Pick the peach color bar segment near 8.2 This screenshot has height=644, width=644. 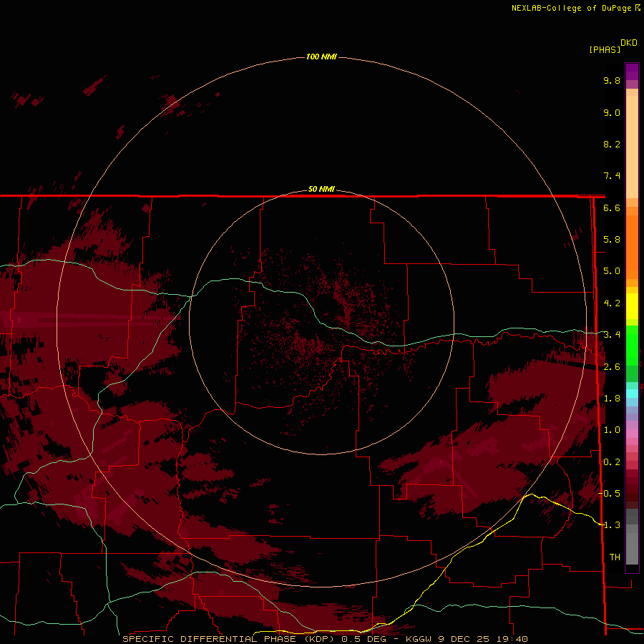tap(632, 146)
